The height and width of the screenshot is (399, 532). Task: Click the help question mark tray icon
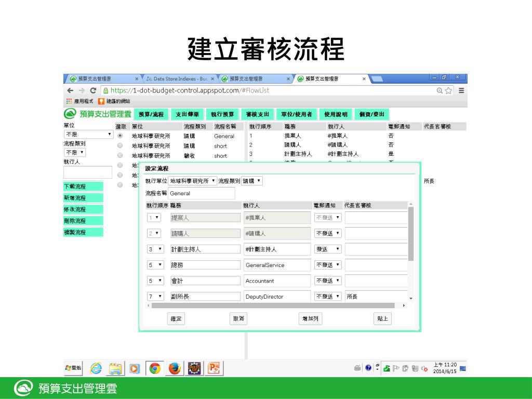(368, 368)
